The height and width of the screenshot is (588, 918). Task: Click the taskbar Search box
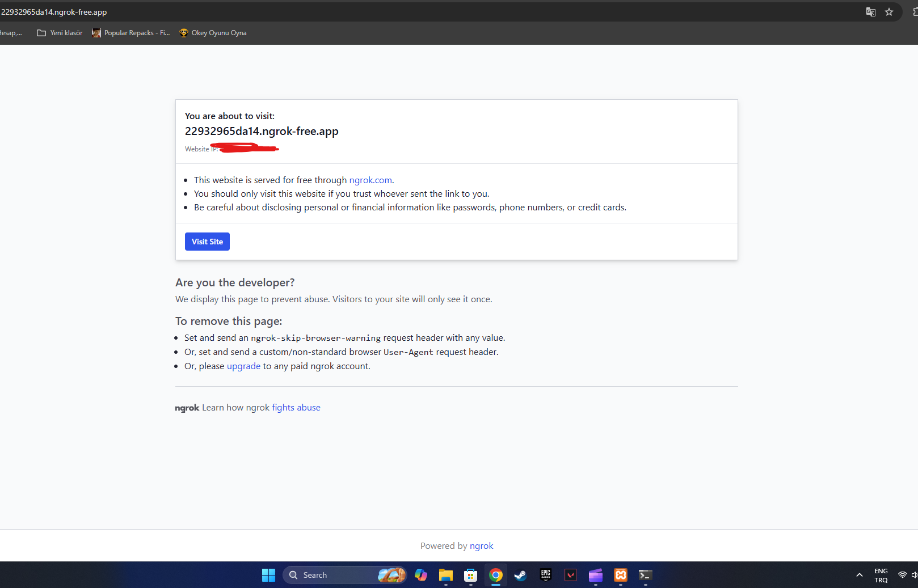click(344, 575)
